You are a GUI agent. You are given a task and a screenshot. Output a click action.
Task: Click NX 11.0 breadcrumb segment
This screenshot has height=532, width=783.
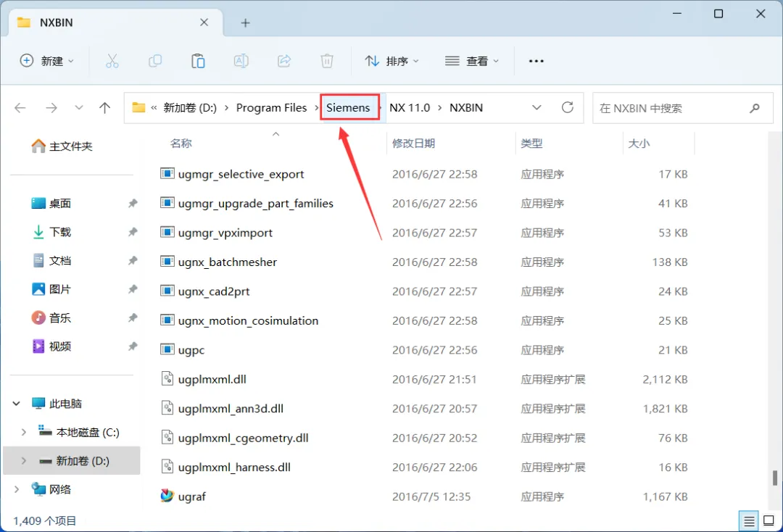click(410, 108)
